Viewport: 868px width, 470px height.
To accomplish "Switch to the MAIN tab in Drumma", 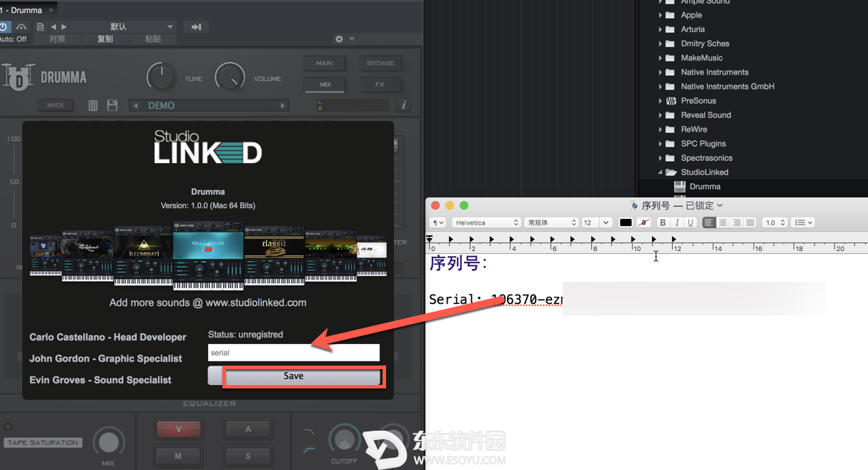I will [x=325, y=63].
